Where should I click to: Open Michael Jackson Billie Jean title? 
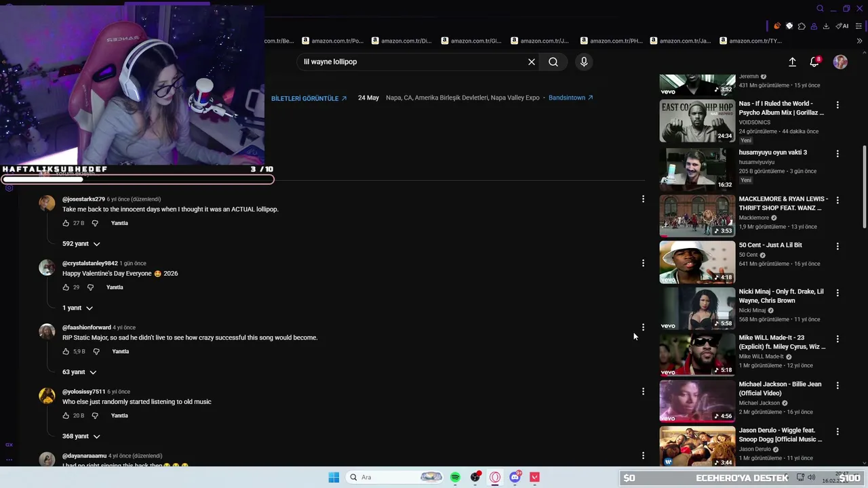780,388
